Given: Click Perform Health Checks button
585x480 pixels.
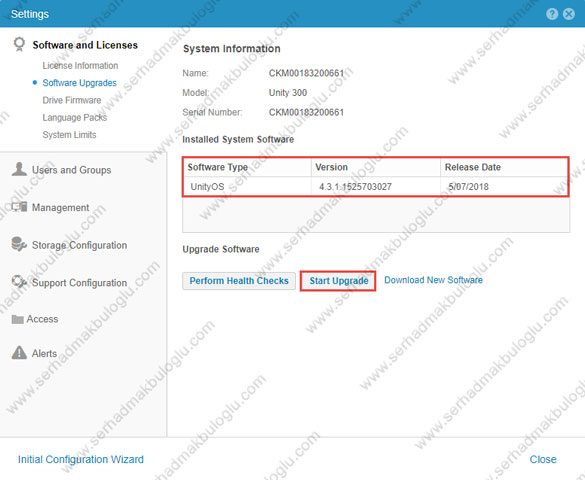Looking at the screenshot, I should click(239, 281).
